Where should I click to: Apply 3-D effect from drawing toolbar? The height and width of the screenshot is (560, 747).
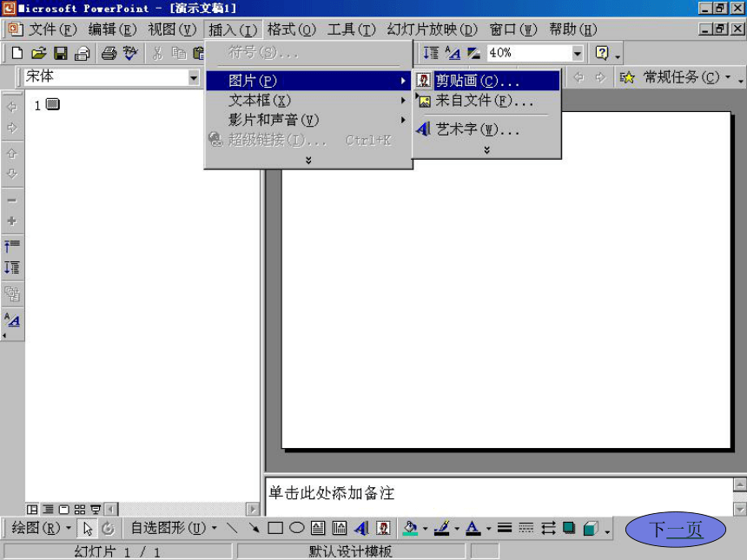(591, 528)
